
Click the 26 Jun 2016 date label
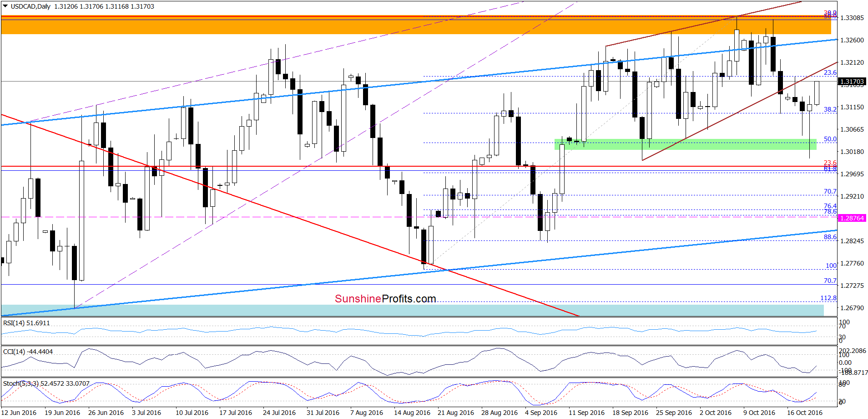106,413
